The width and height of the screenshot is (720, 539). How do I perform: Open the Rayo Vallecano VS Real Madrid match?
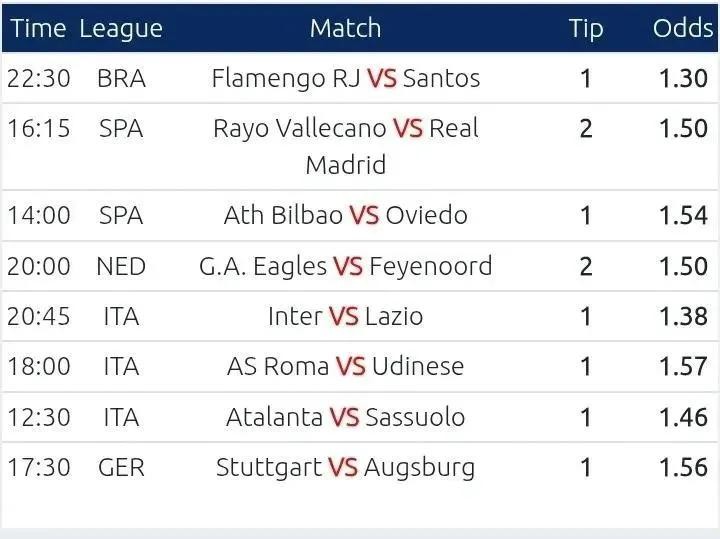pyautogui.click(x=345, y=146)
